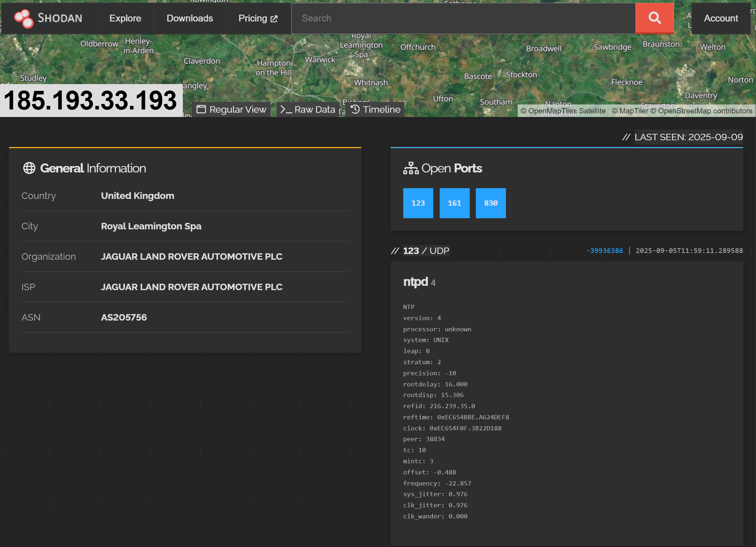Jump to port 830 details

pyautogui.click(x=491, y=203)
